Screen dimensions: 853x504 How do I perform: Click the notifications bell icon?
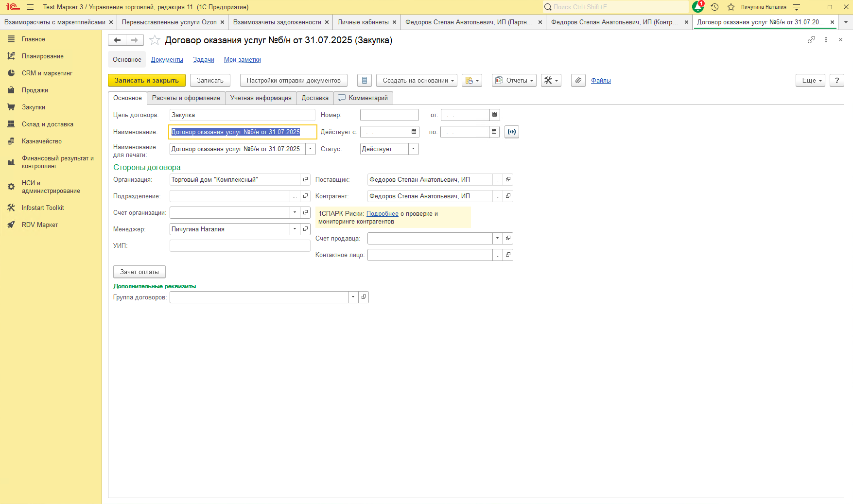[698, 7]
